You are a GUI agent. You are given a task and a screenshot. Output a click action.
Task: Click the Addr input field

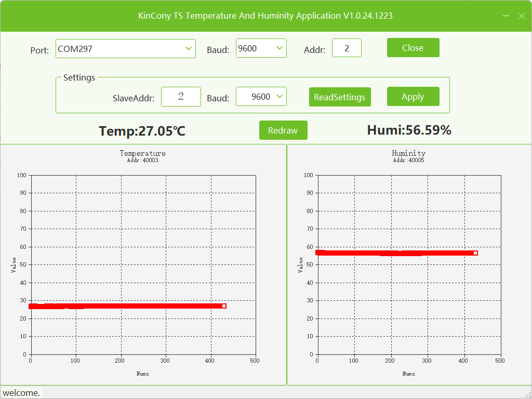pos(347,48)
